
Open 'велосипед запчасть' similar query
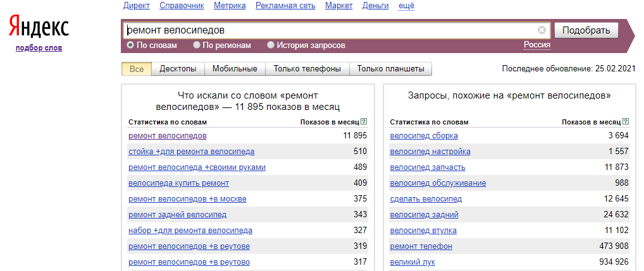point(428,167)
